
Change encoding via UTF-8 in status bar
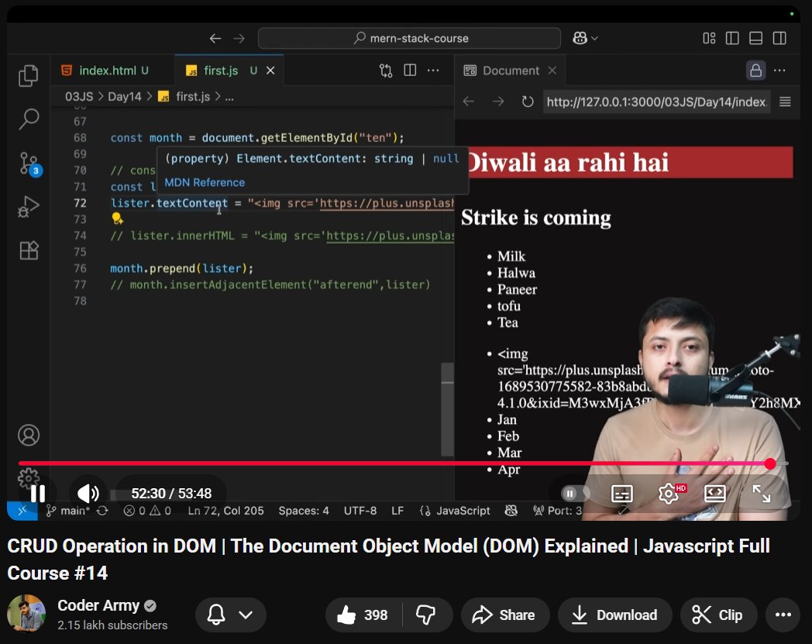tap(360, 511)
